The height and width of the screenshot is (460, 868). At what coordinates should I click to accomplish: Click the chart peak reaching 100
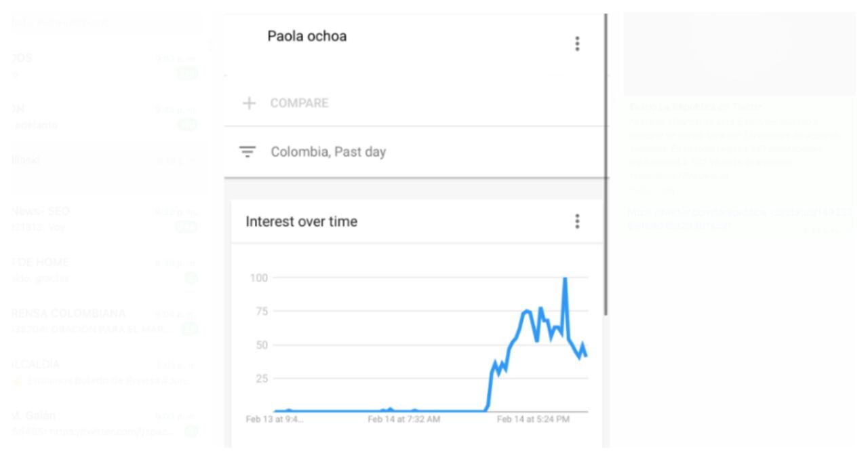565,277
